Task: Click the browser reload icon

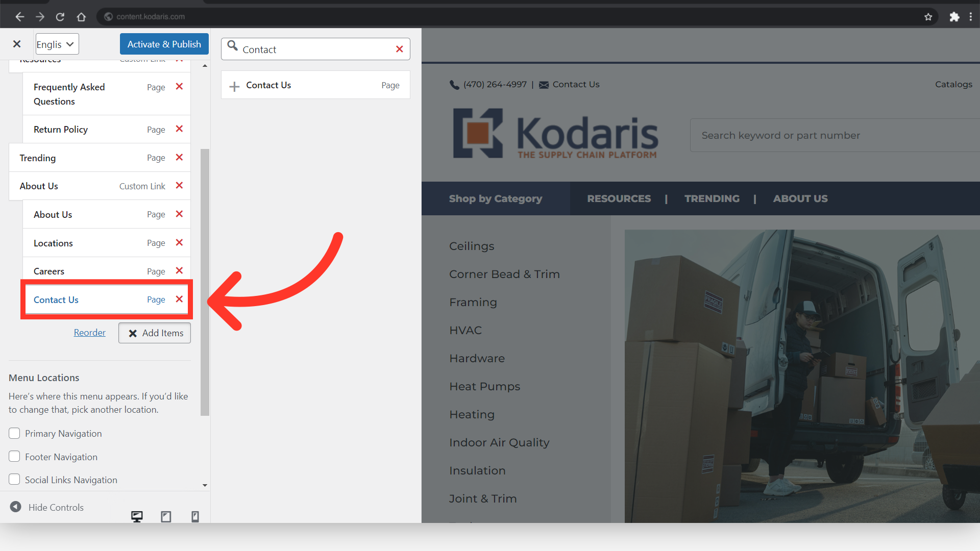Action: click(x=60, y=17)
